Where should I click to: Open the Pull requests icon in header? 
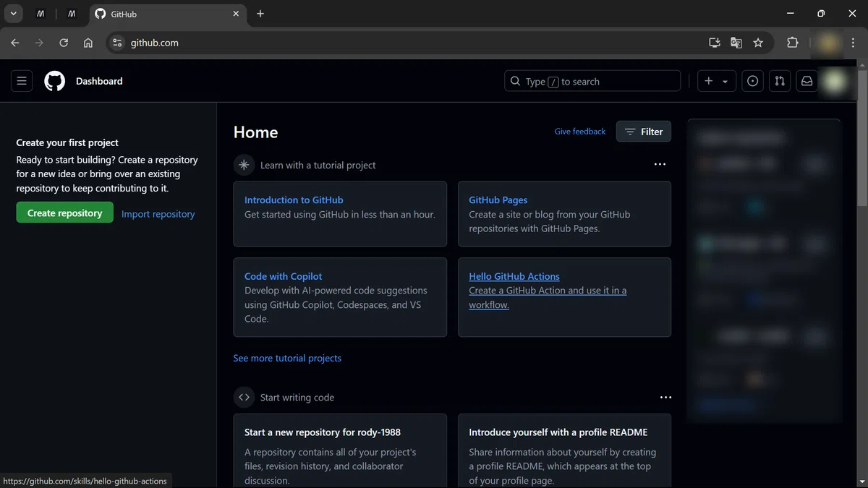[780, 82]
